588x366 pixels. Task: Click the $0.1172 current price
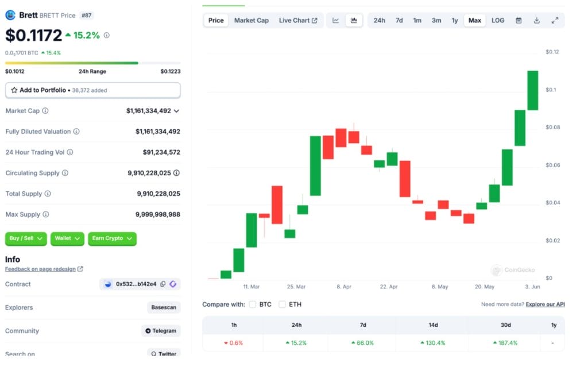(x=34, y=36)
